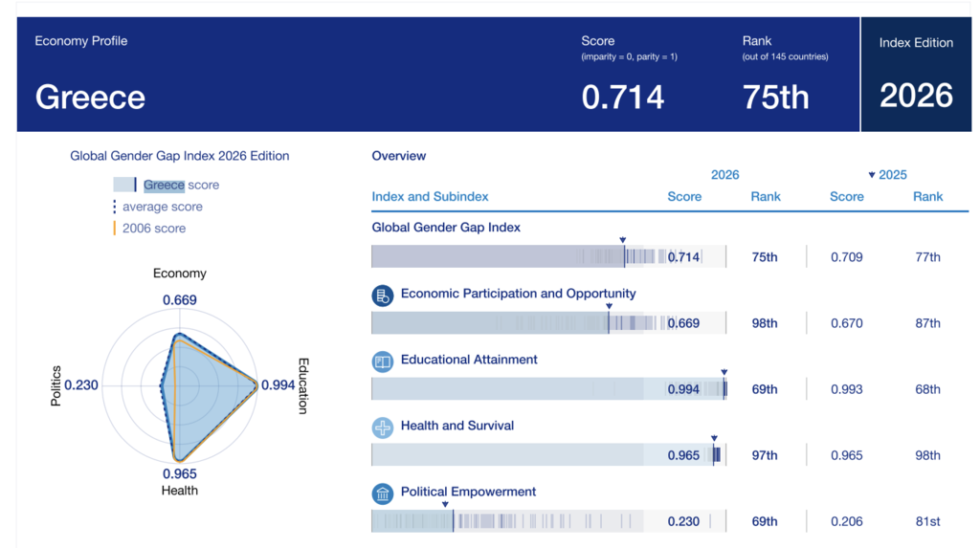Click the Health axis label on radar chart
This screenshot has height=548, width=980.
tap(179, 491)
